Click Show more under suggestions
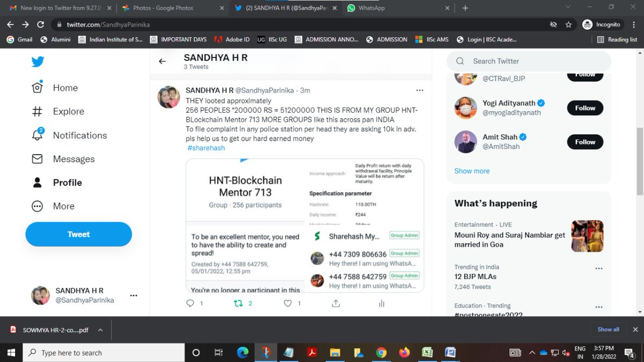 tap(472, 171)
